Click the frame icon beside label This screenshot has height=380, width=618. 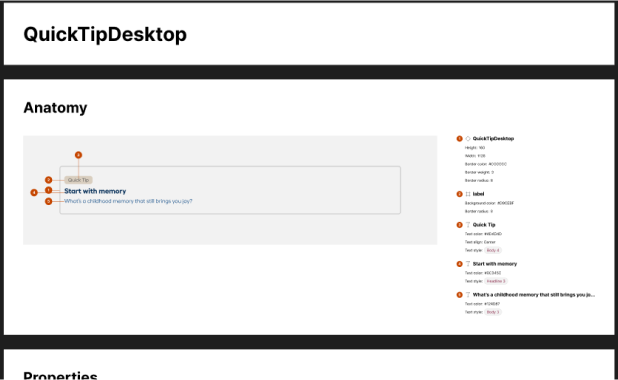pos(468,194)
